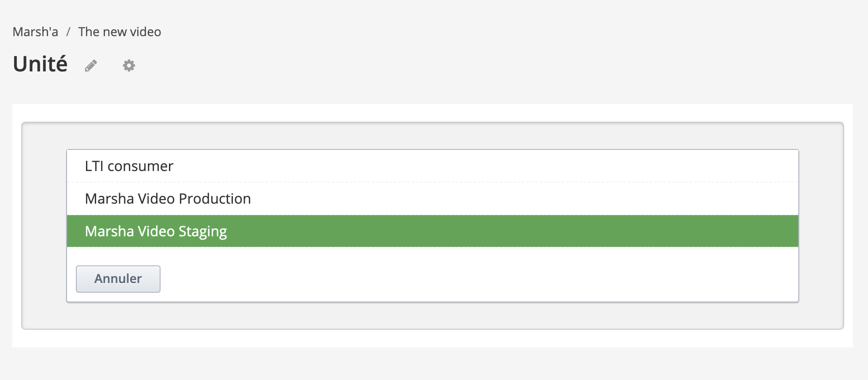Screen dimensions: 868x380
Task: Pick the first entry, LTI consumer
Action: (x=129, y=166)
